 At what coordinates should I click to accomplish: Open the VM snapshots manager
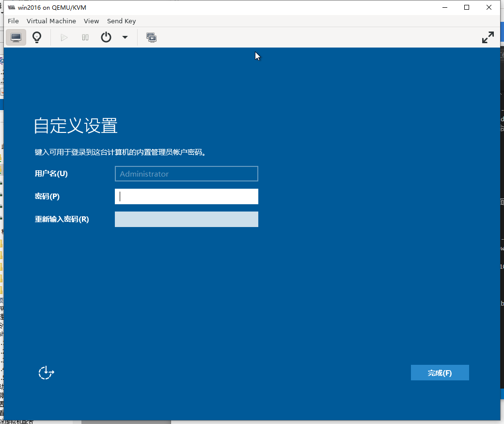pyautogui.click(x=151, y=37)
